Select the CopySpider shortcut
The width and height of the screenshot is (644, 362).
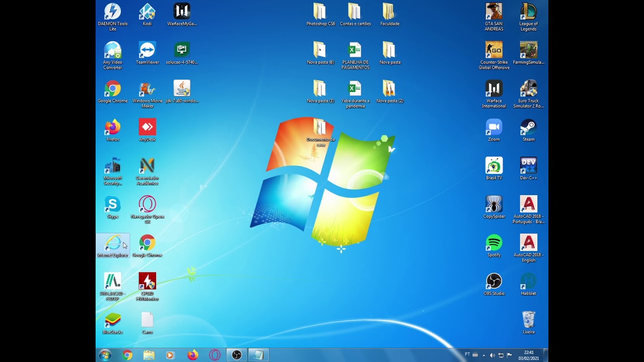[x=494, y=207]
